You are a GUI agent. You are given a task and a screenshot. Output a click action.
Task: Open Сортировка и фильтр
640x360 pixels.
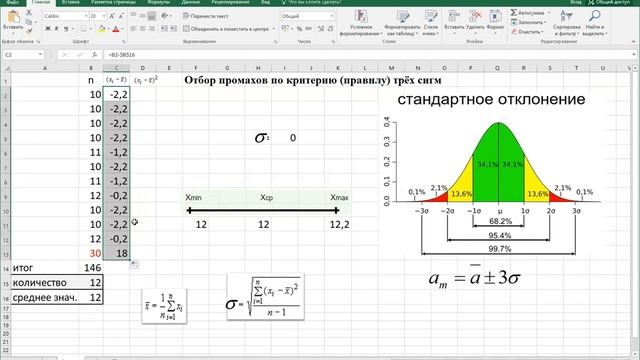pos(566,23)
